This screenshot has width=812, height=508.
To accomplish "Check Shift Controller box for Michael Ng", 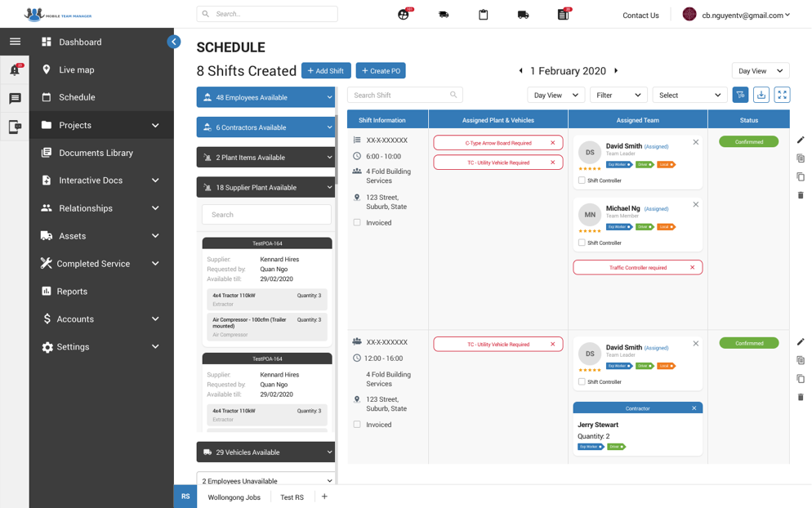I will 582,243.
